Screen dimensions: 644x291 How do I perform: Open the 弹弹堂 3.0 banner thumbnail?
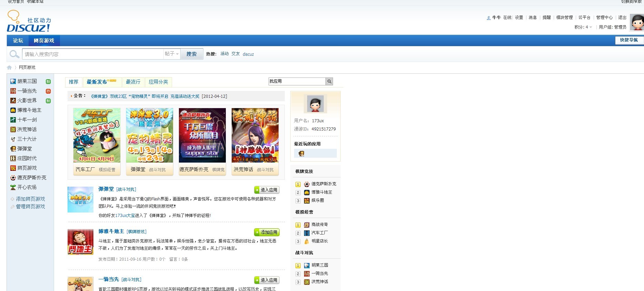(x=150, y=135)
